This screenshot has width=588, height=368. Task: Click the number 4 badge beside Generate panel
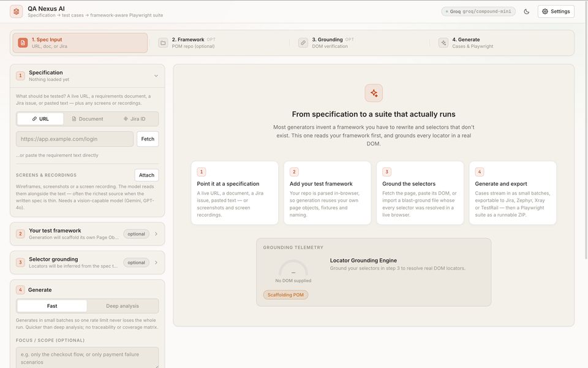(20, 290)
